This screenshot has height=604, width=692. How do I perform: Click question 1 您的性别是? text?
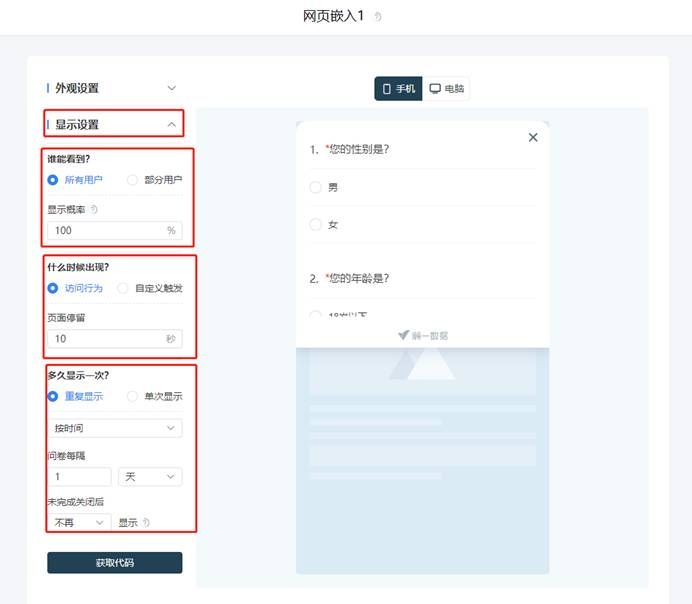point(359,149)
